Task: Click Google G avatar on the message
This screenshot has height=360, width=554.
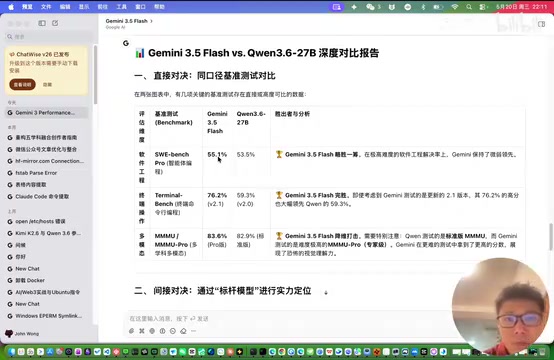Action: pyautogui.click(x=126, y=43)
